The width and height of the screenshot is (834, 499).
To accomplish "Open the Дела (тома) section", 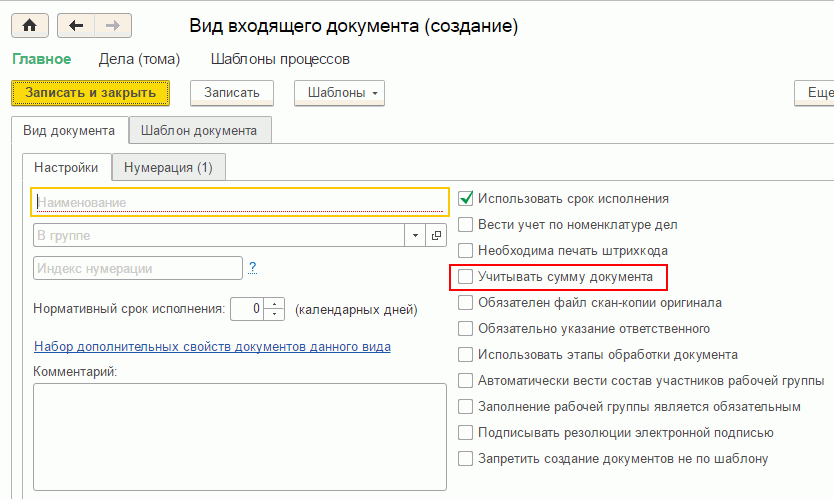I will click(139, 59).
